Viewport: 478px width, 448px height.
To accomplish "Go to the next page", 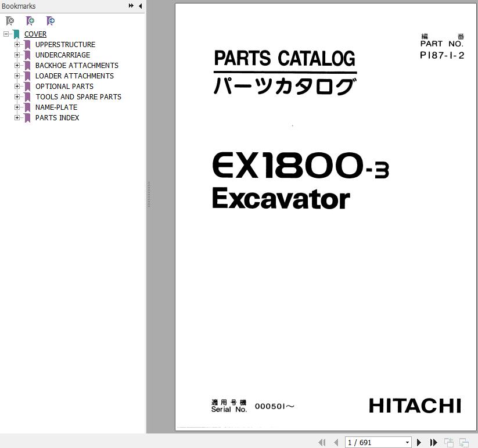I will [x=419, y=442].
